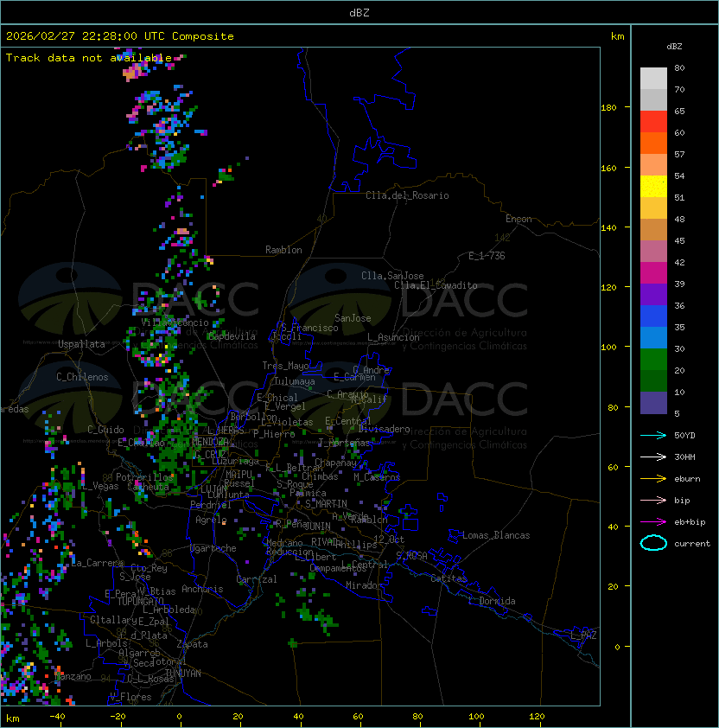
Task: Click the 'Catitas' map label
Action: click(449, 578)
